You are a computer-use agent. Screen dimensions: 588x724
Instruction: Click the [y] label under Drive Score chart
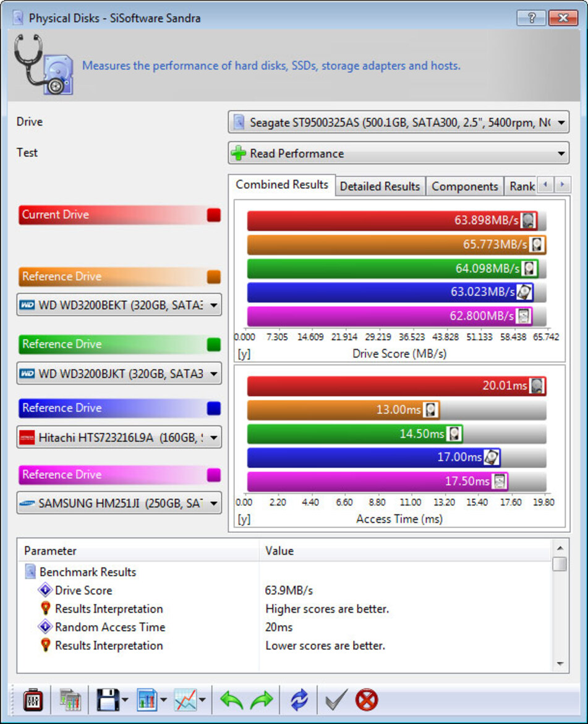[244, 354]
